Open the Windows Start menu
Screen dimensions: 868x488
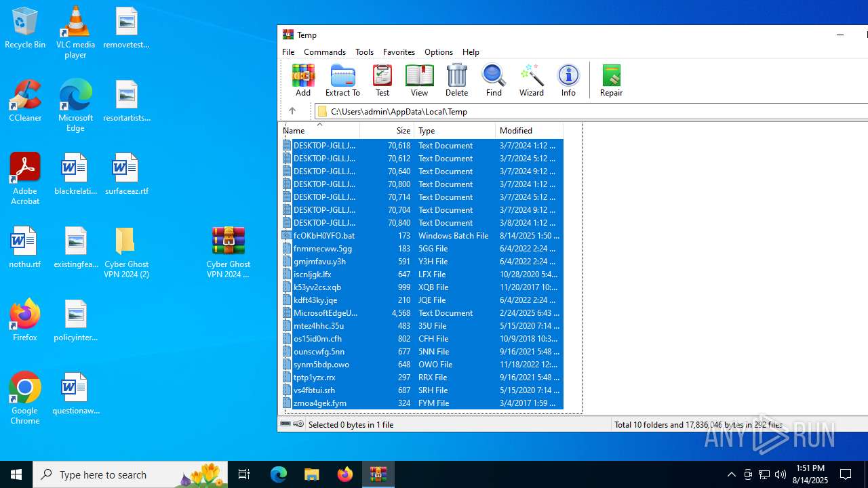[x=16, y=474]
